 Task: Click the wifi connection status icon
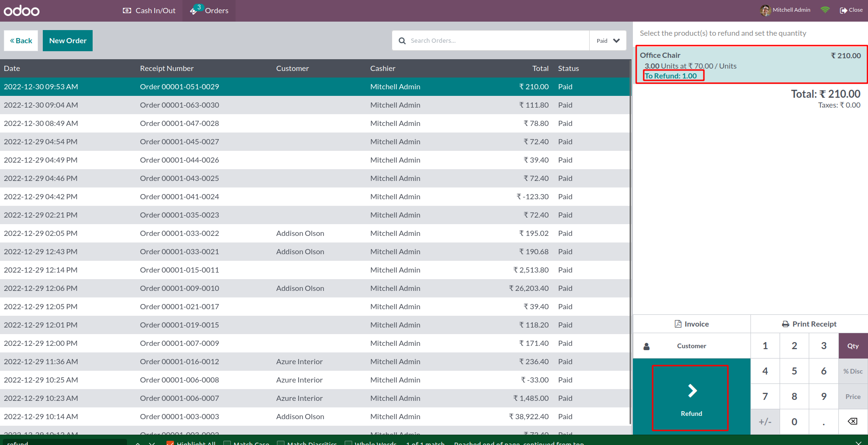(x=825, y=10)
